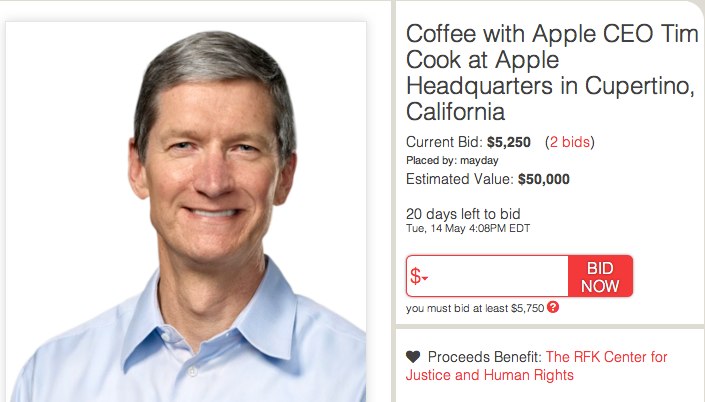The image size is (705, 402).
Task: Open the dollar currency dropdown arrow
Action: coord(425,279)
